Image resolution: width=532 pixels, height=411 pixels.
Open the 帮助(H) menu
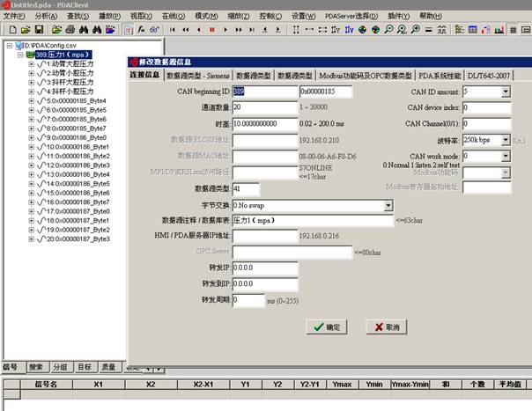tap(431, 16)
